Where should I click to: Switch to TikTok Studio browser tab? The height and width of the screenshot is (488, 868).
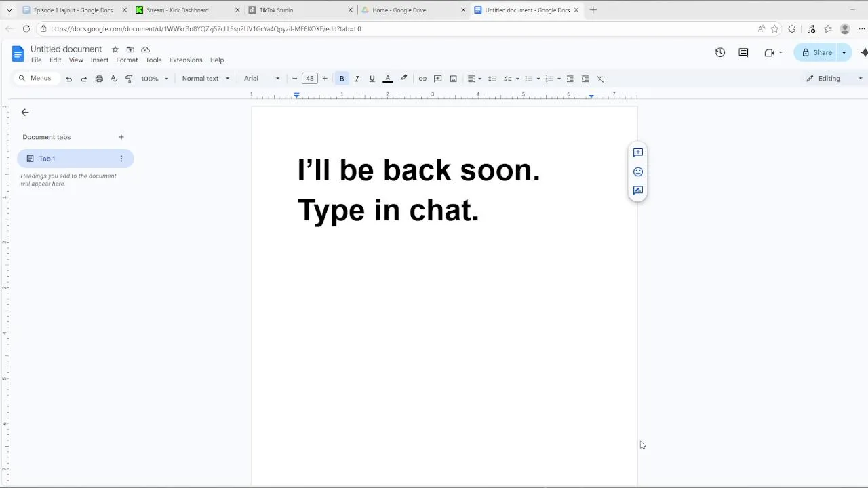coord(300,10)
